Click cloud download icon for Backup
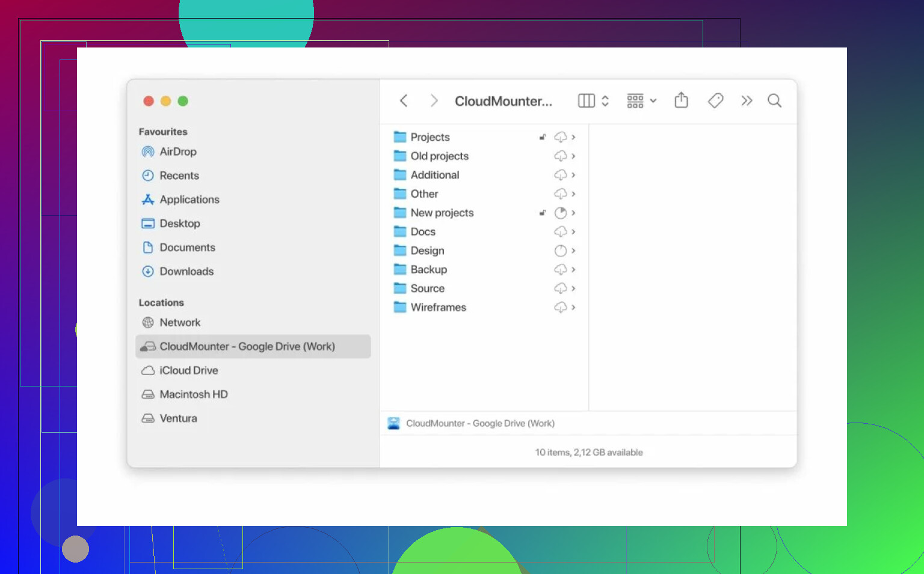This screenshot has height=574, width=924. coord(561,270)
